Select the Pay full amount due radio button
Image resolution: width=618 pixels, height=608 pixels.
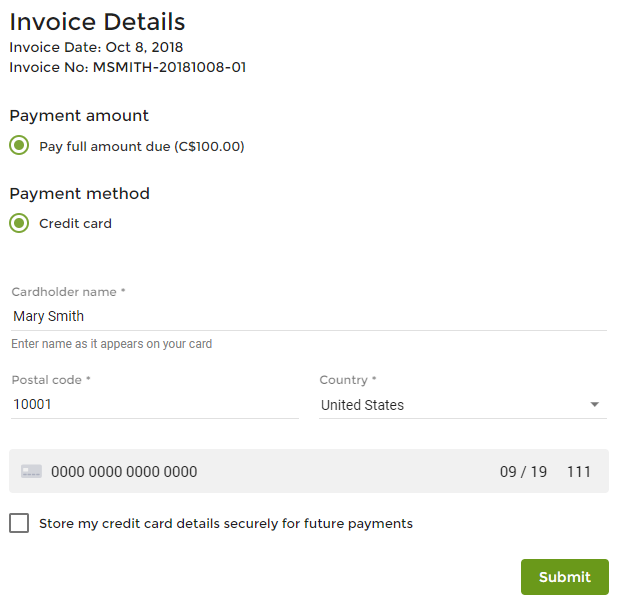[19, 145]
